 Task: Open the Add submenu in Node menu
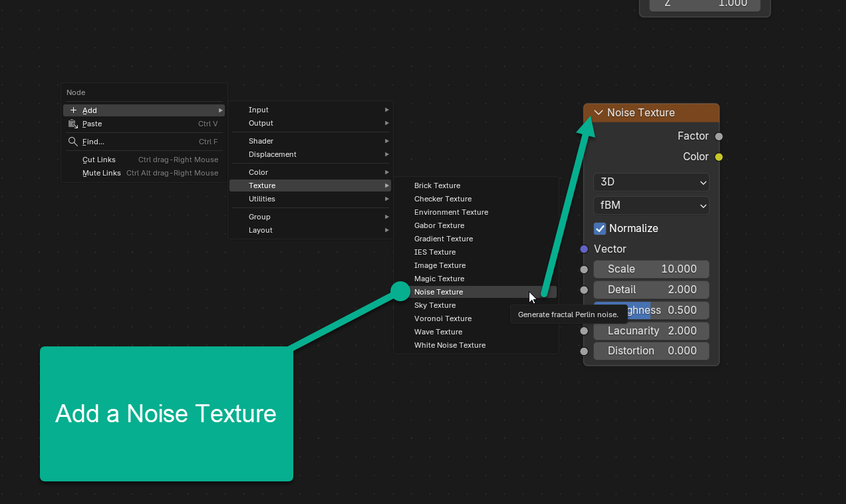(x=144, y=110)
